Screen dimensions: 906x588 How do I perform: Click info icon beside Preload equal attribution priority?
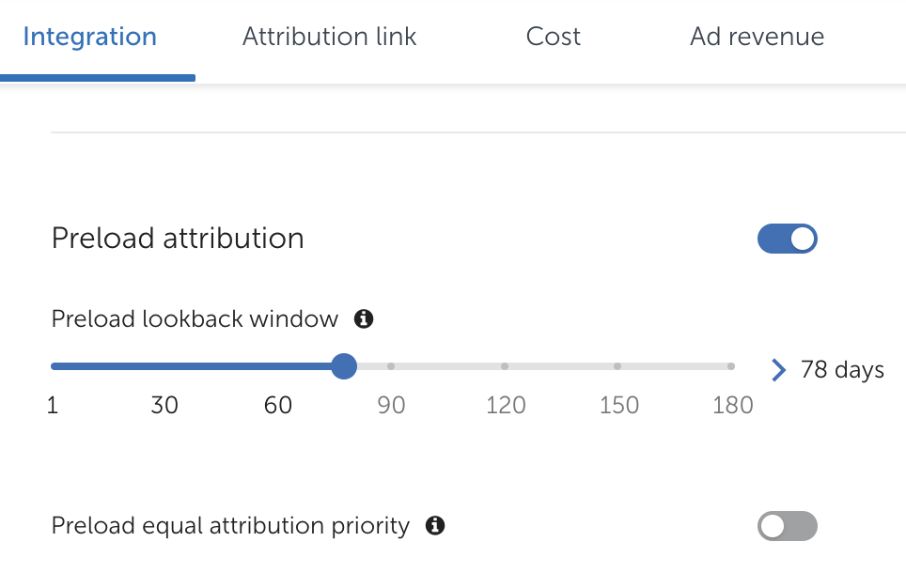(434, 526)
